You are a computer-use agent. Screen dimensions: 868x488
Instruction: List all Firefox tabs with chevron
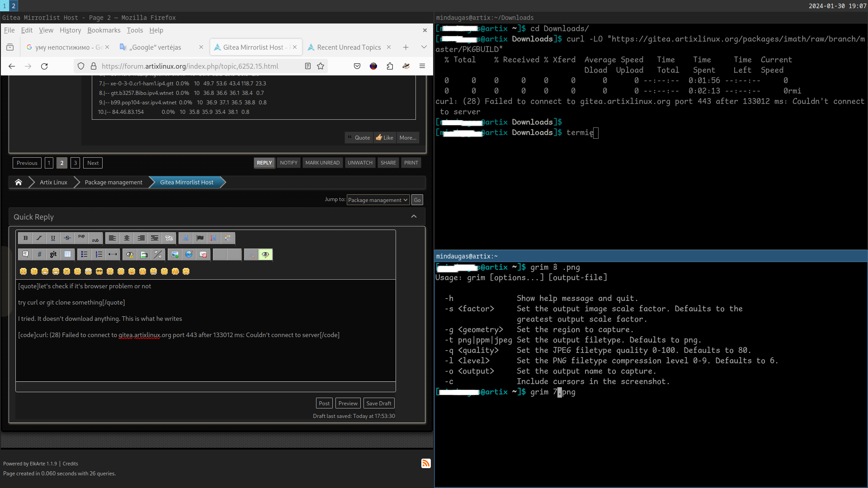click(424, 47)
